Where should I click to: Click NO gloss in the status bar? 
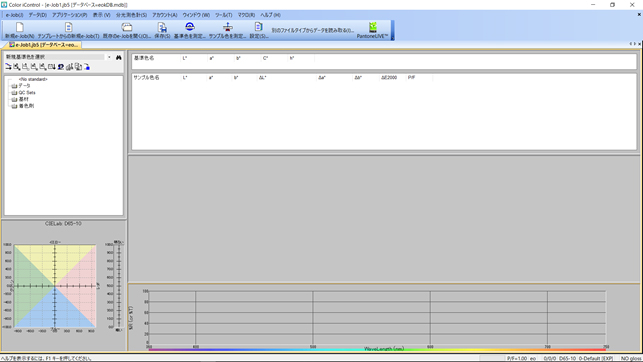631,358
